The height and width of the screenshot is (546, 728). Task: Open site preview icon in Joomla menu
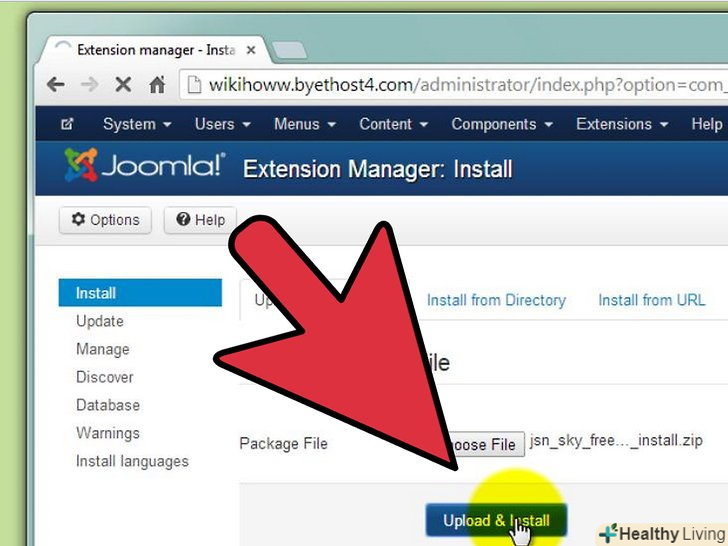click(x=67, y=124)
